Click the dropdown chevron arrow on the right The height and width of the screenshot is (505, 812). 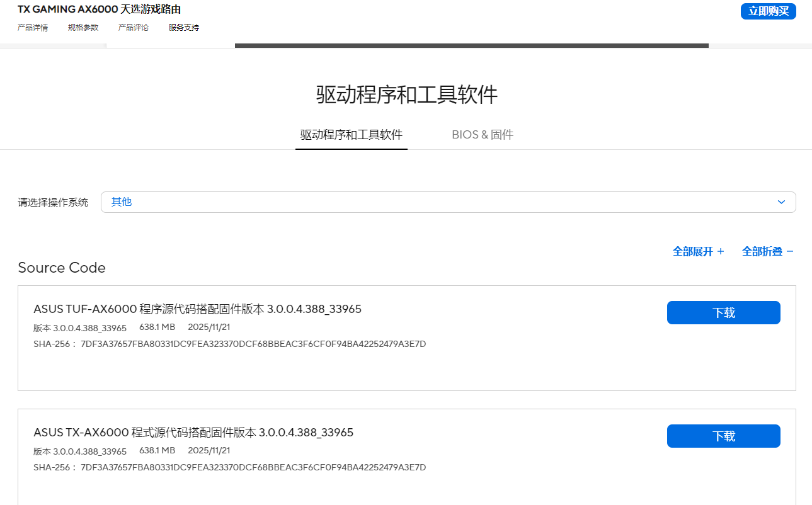point(781,202)
